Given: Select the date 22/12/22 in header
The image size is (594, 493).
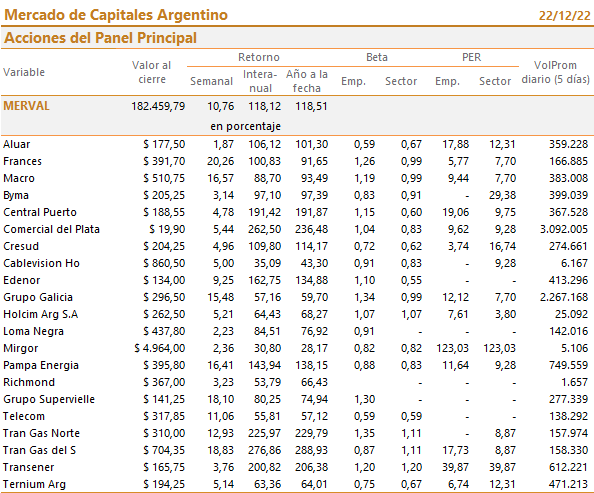Looking at the screenshot, I should point(564,16).
